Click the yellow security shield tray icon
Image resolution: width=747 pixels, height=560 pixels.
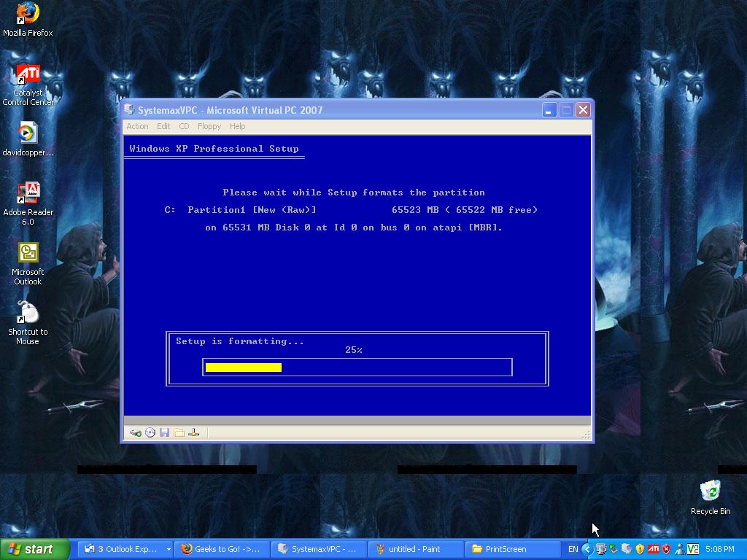point(640,549)
